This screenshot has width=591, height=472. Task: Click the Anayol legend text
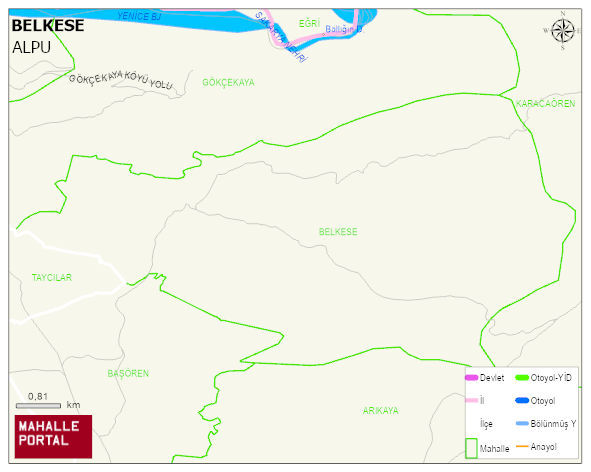544,447
